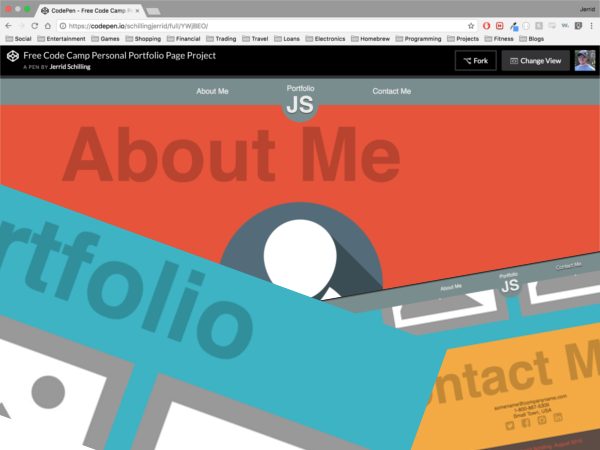Bookmark this page with the star icon

click(471, 25)
